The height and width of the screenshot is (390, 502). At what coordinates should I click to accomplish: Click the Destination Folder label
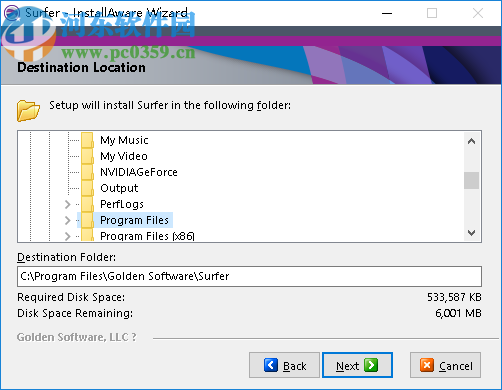point(67,257)
